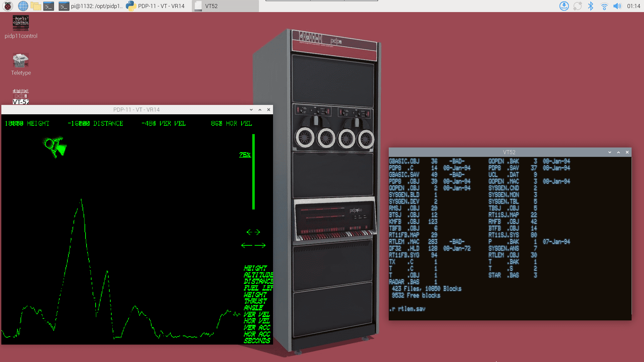Launch the terminal from the taskbar
This screenshot has height=362, width=644.
49,6
